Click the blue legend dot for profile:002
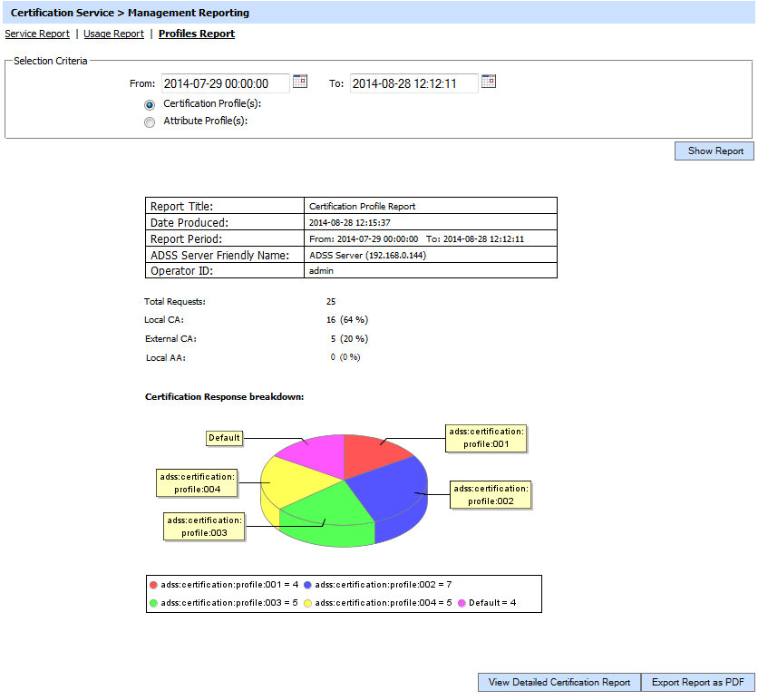 tap(307, 585)
